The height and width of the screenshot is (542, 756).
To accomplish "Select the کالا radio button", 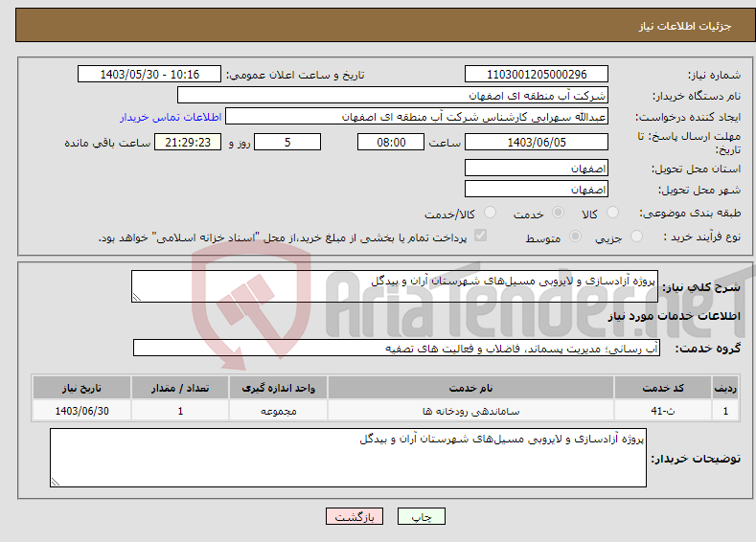I will point(612,212).
